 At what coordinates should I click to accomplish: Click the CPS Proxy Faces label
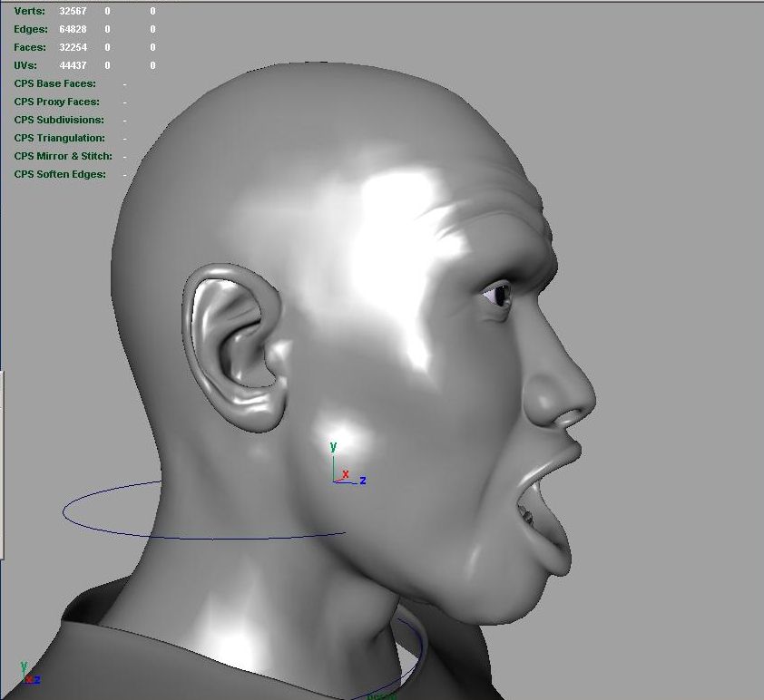click(56, 102)
